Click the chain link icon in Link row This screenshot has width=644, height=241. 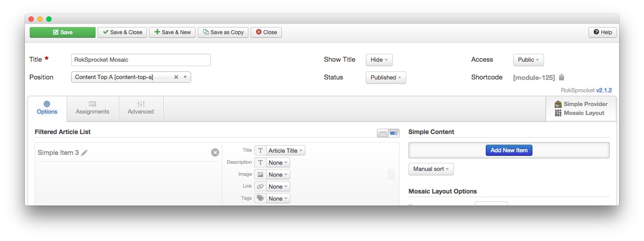click(260, 186)
